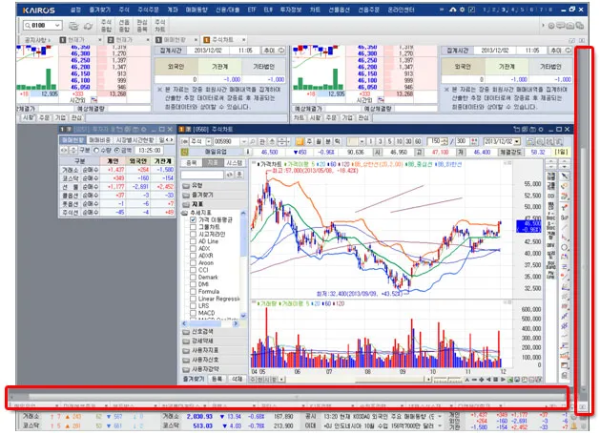Open the ELW menu
The width and height of the screenshot is (600, 433).
pos(268,10)
